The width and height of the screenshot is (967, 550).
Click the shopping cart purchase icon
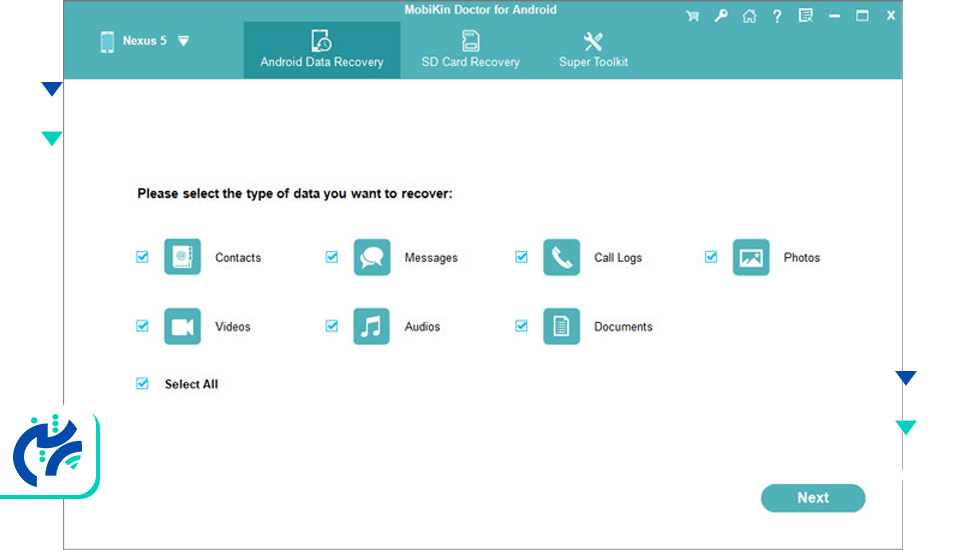pyautogui.click(x=693, y=16)
